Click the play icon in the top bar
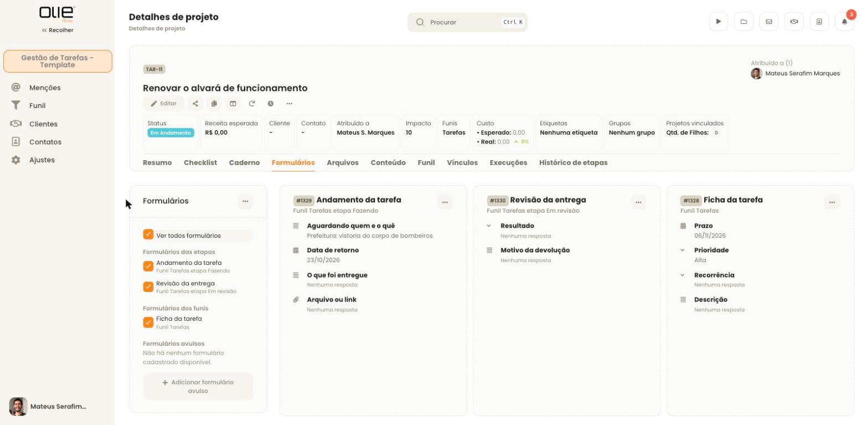This screenshot has height=425, width=868. pyautogui.click(x=719, y=22)
